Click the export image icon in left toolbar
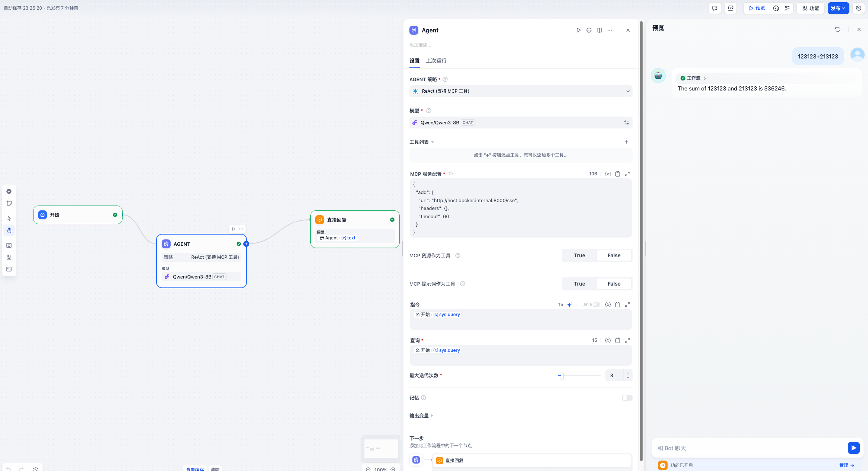 [x=9, y=245]
